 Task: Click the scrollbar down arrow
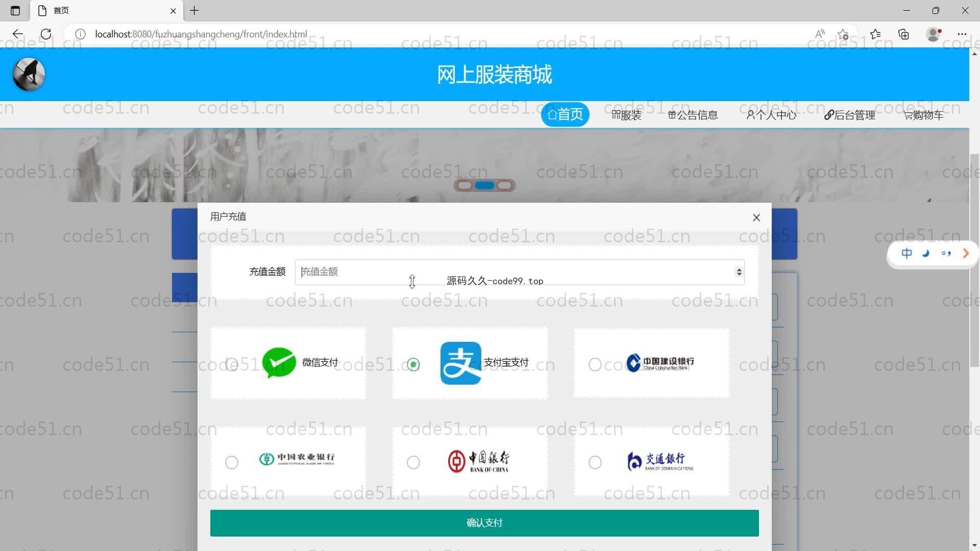click(974, 545)
